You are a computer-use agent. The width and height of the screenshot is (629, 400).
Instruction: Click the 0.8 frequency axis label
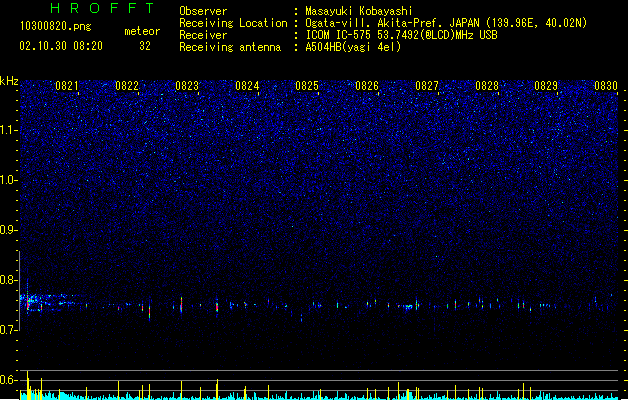pyautogui.click(x=9, y=280)
